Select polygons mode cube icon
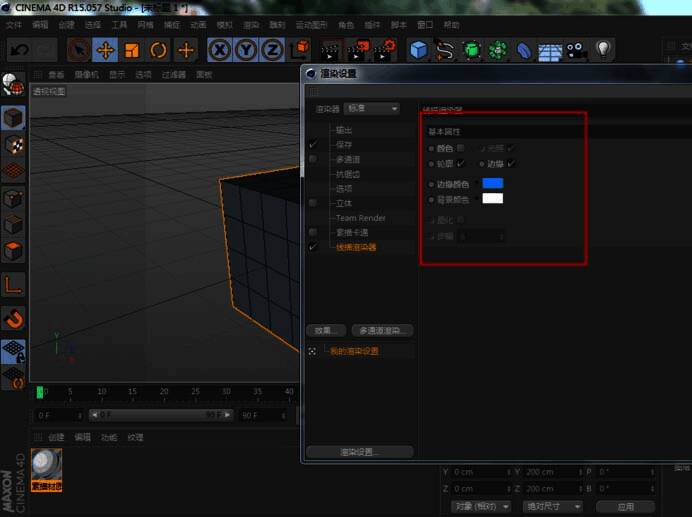 pos(13,251)
